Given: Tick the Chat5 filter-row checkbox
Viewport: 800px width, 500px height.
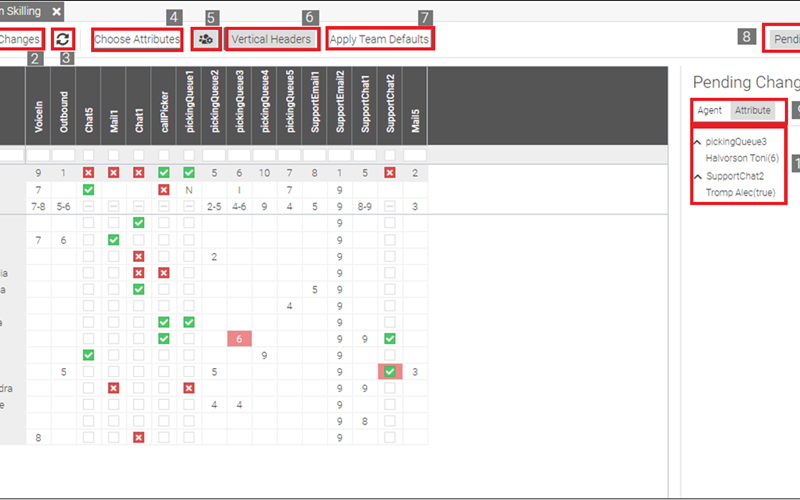Looking at the screenshot, I should (x=88, y=155).
